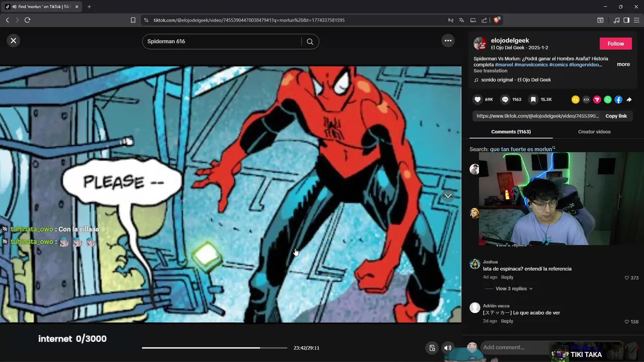
Task: Expand description with 'more'
Action: pyautogui.click(x=623, y=64)
